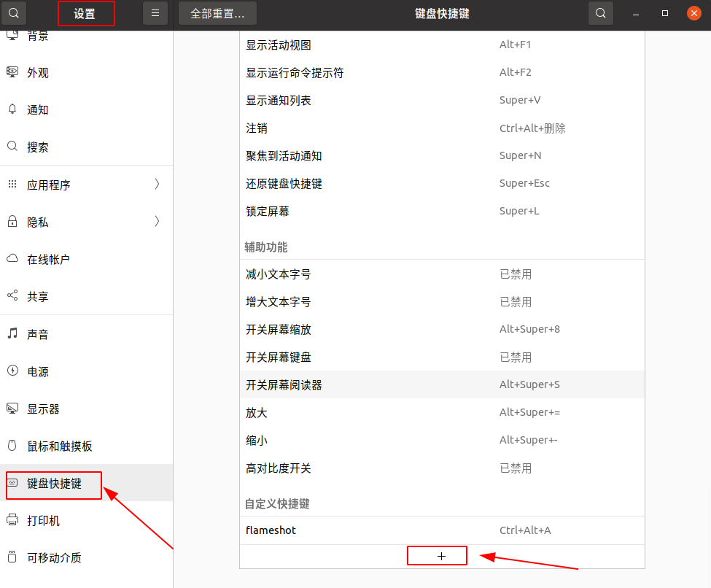Click the Super+Esc shortcut value
This screenshot has width=711, height=588.
coord(524,183)
